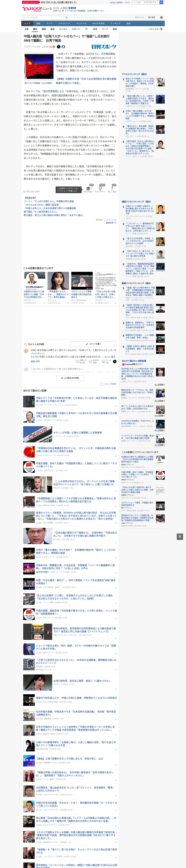Open the 【画像】中国駐日大使 caption link
Viewport: 186px width, 868px height.
[86, 81]
